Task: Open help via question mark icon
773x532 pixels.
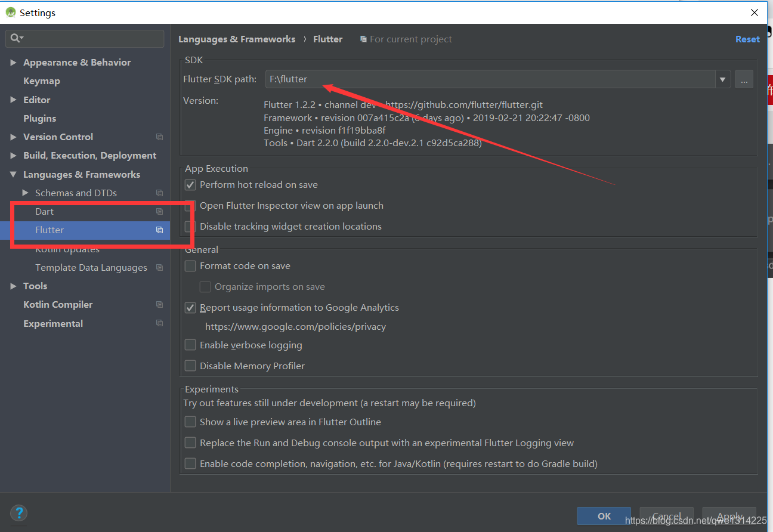Action: pyautogui.click(x=19, y=512)
